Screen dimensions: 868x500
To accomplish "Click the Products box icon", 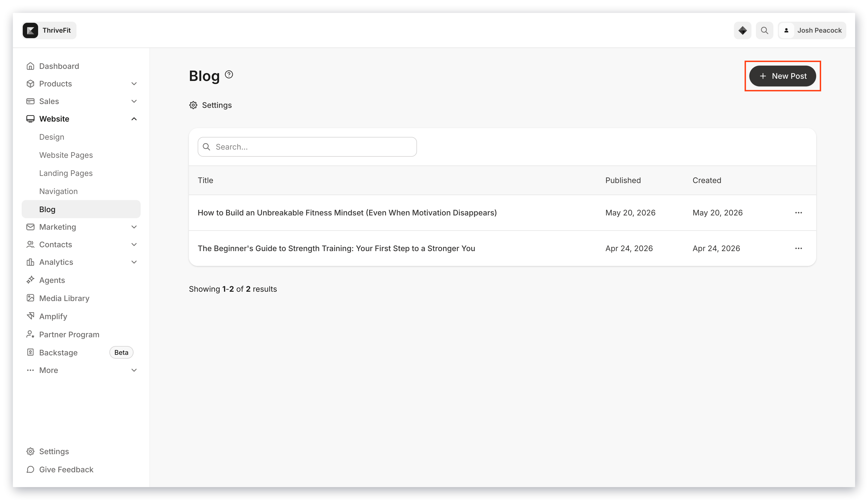I will coord(30,83).
